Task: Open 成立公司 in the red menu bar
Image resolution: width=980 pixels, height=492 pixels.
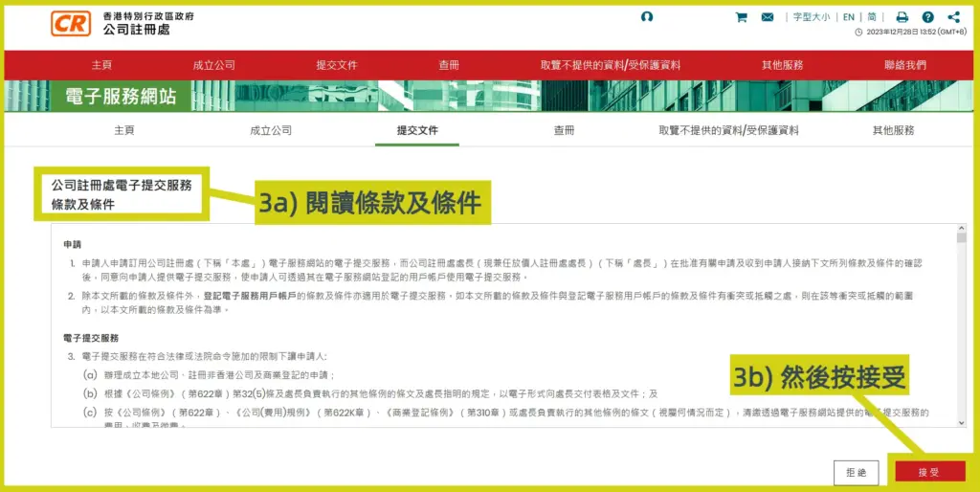Action: [213, 65]
